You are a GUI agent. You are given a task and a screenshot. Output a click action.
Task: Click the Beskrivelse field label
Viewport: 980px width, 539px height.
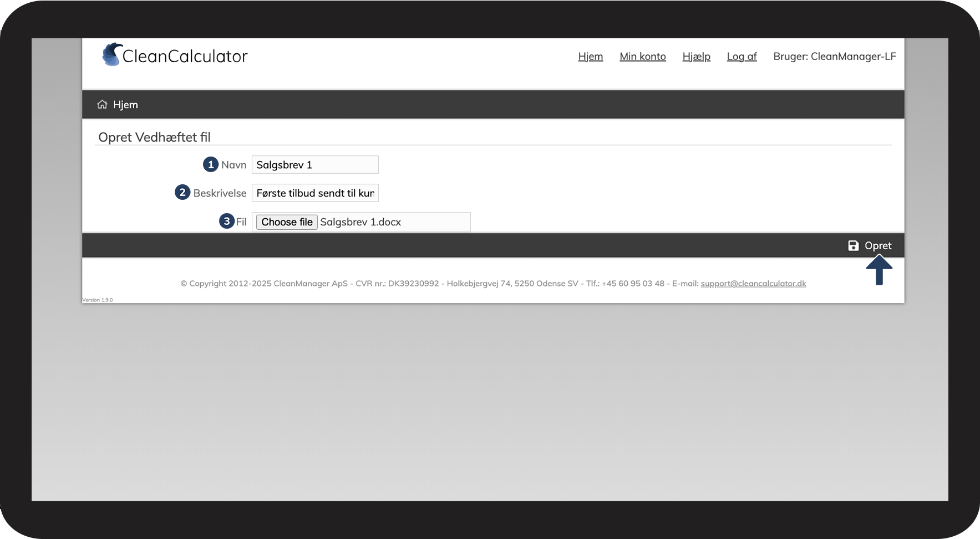click(x=220, y=193)
